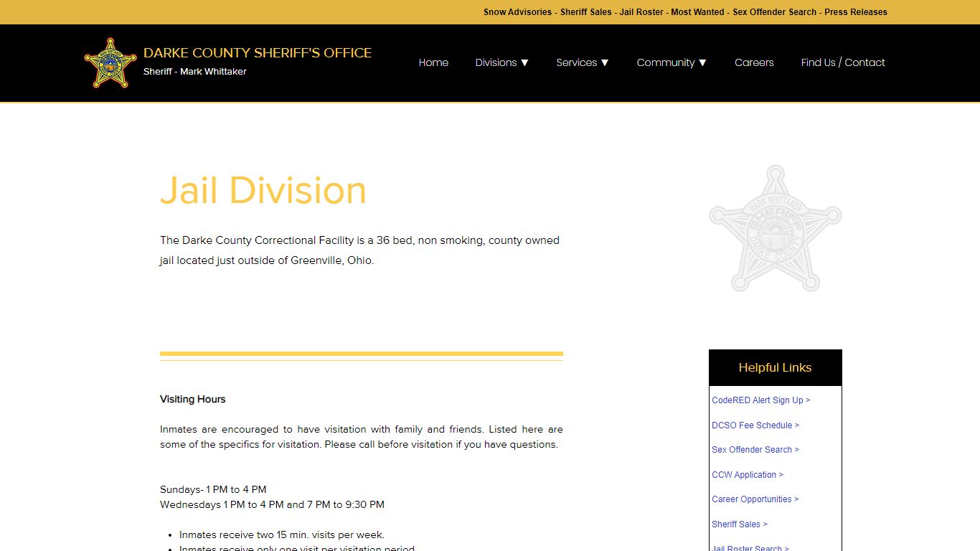Click CodeRED Alert Sign Up link
This screenshot has width=980, height=551.
760,400
